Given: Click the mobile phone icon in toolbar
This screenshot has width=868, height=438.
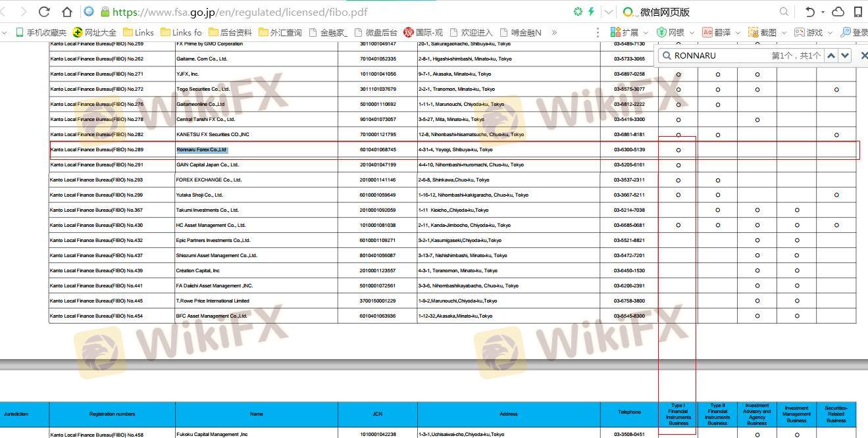Looking at the screenshot, I should pyautogui.click(x=858, y=12).
